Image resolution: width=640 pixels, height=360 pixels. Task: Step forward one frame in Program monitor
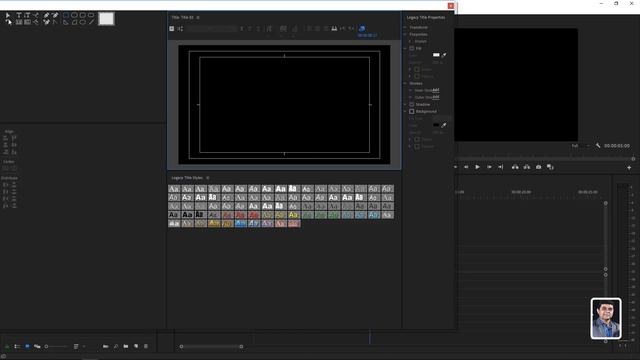(x=489, y=167)
